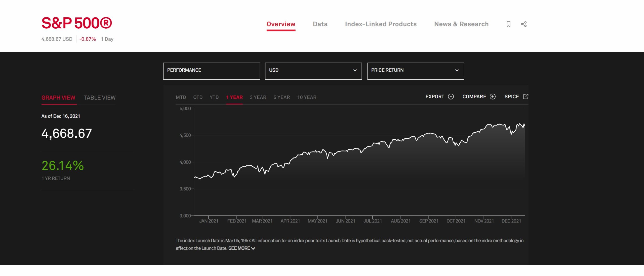Click the EXPORT circle-chevron icon

pyautogui.click(x=451, y=97)
